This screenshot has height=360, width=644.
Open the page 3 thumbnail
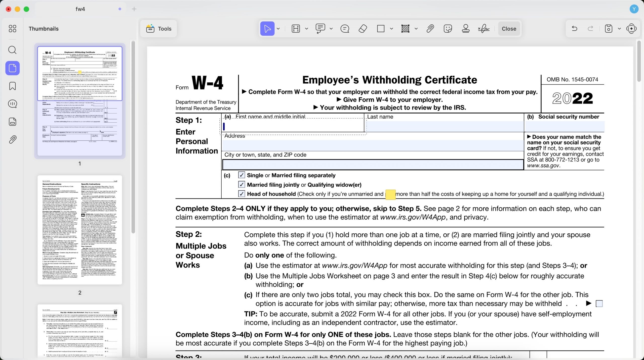(80, 331)
